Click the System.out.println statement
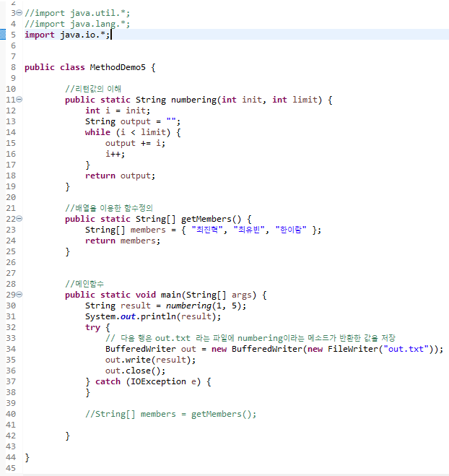The image size is (449, 476). click(153, 316)
